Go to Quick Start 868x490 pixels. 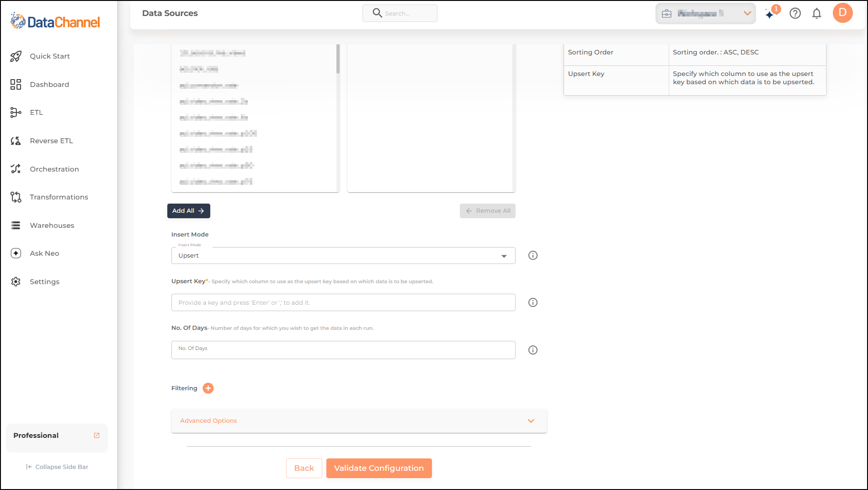click(50, 56)
